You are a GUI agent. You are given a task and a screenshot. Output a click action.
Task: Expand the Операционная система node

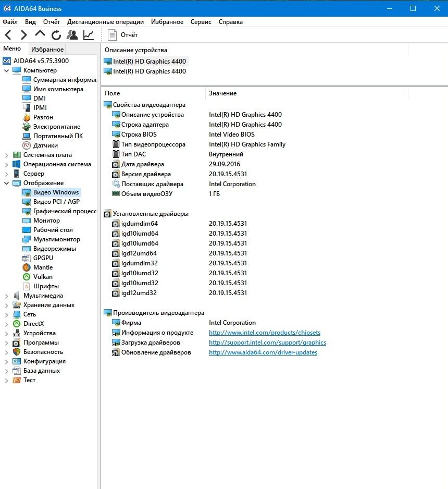tap(6, 164)
